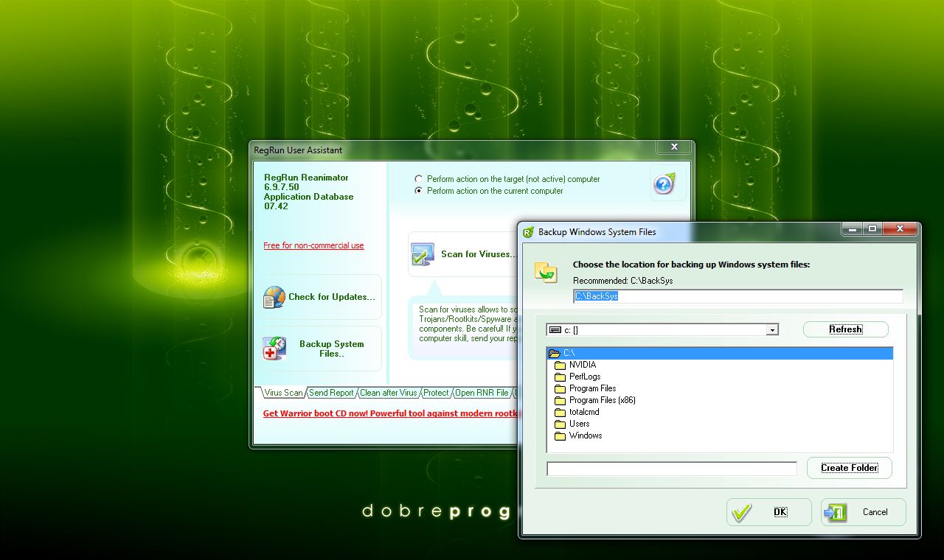Image resolution: width=944 pixels, height=560 pixels.
Task: Click the new folder name input field
Action: pos(672,469)
